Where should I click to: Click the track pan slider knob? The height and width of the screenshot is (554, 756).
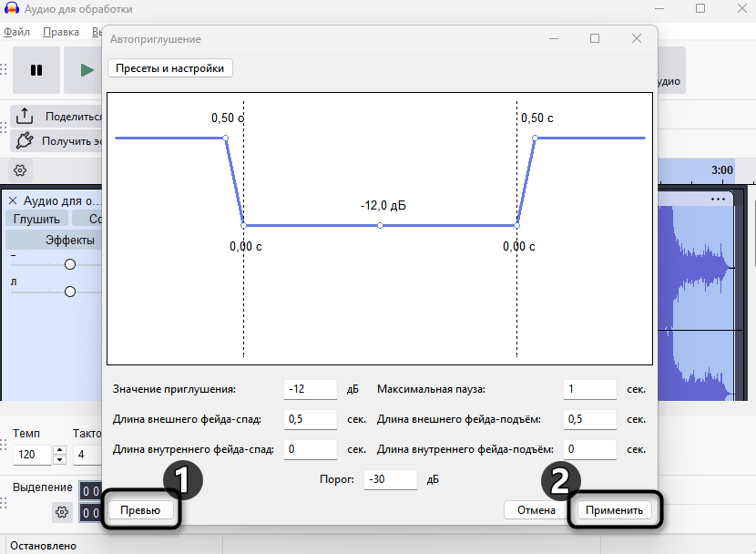pos(70,292)
